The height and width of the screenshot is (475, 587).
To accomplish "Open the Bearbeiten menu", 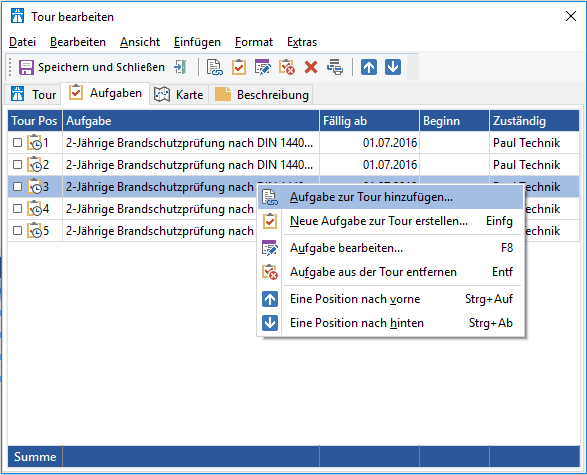I will pyautogui.click(x=78, y=42).
